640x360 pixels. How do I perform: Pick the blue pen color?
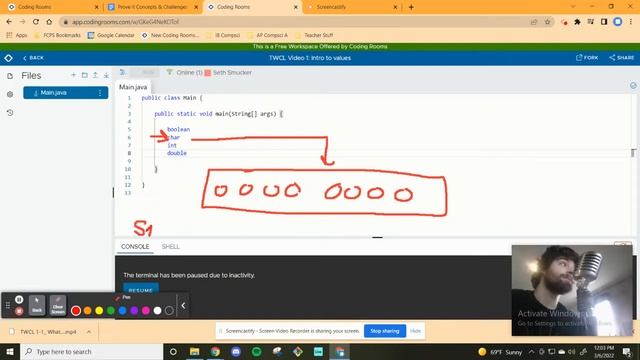point(122,311)
